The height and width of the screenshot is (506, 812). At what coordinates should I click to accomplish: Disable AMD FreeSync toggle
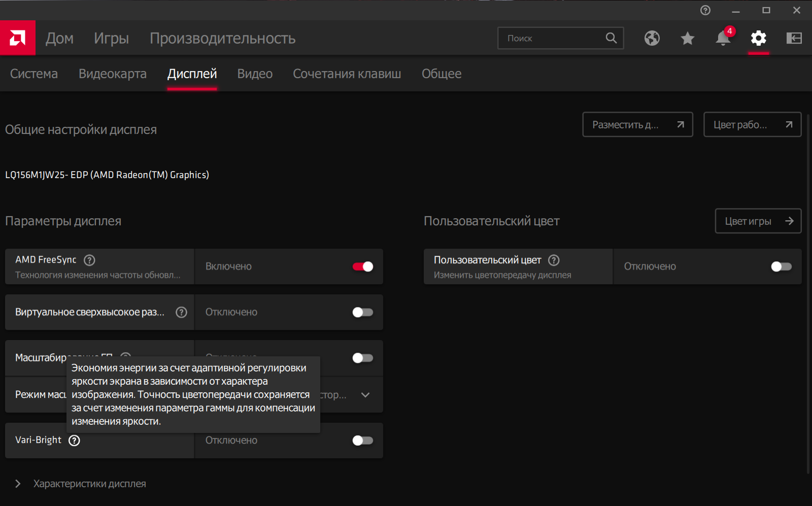coord(363,266)
